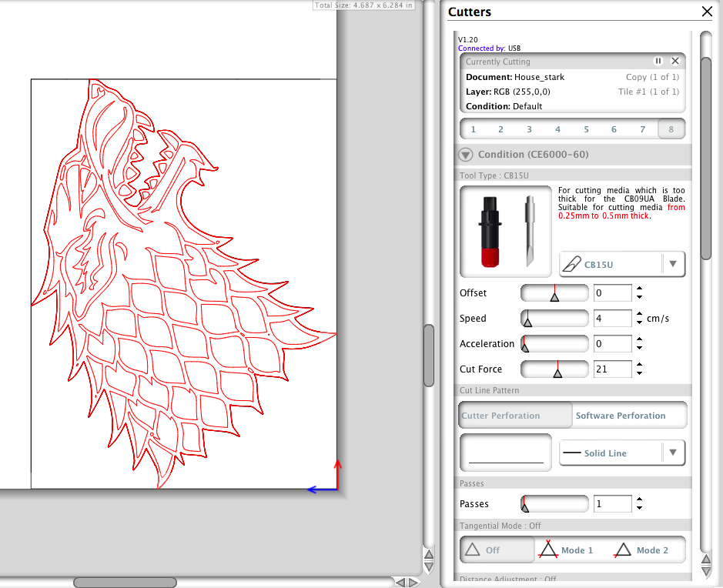723x588 pixels.
Task: Click the 'Layer: RGB (255,0,0)' text
Action: 507,92
